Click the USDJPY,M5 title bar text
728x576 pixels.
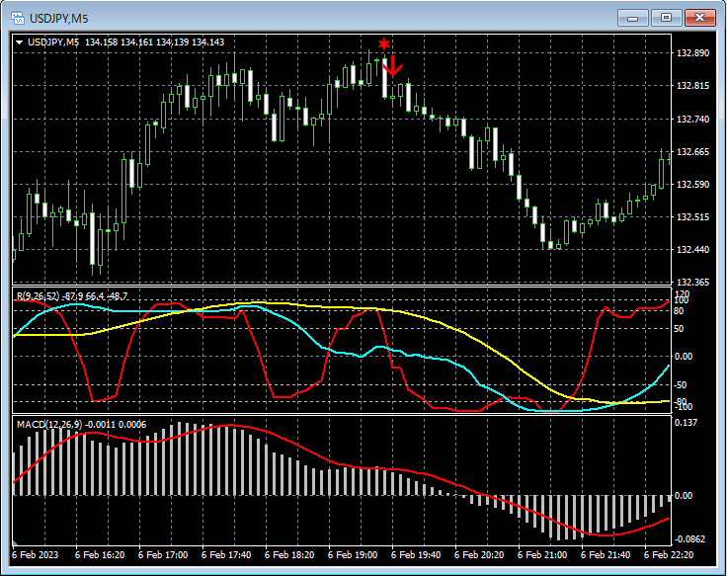pyautogui.click(x=60, y=18)
